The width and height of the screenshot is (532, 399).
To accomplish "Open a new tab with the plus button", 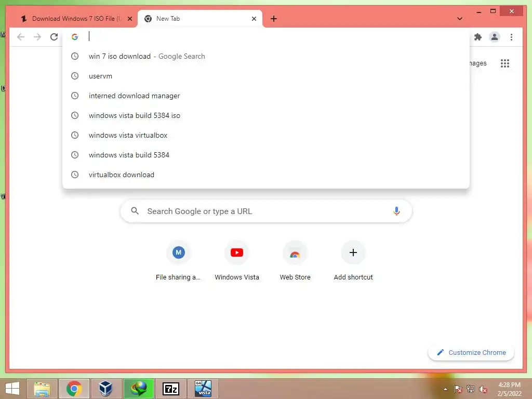I will 273,19.
